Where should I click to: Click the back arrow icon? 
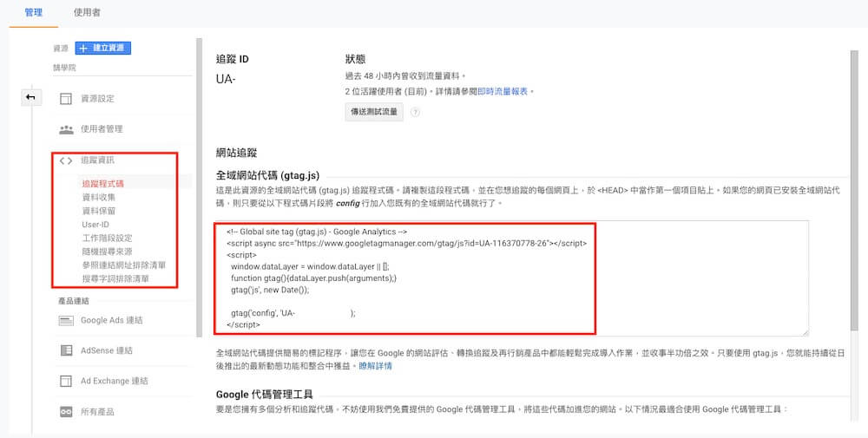[30, 97]
